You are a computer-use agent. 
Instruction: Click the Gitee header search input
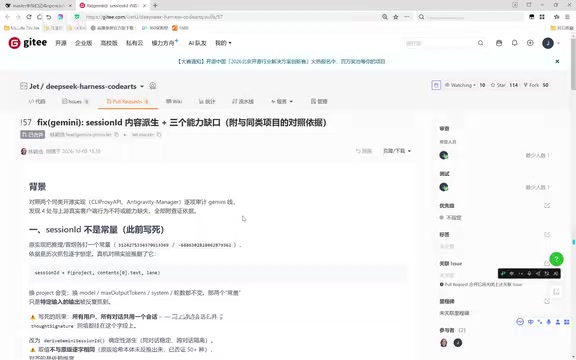point(439,43)
